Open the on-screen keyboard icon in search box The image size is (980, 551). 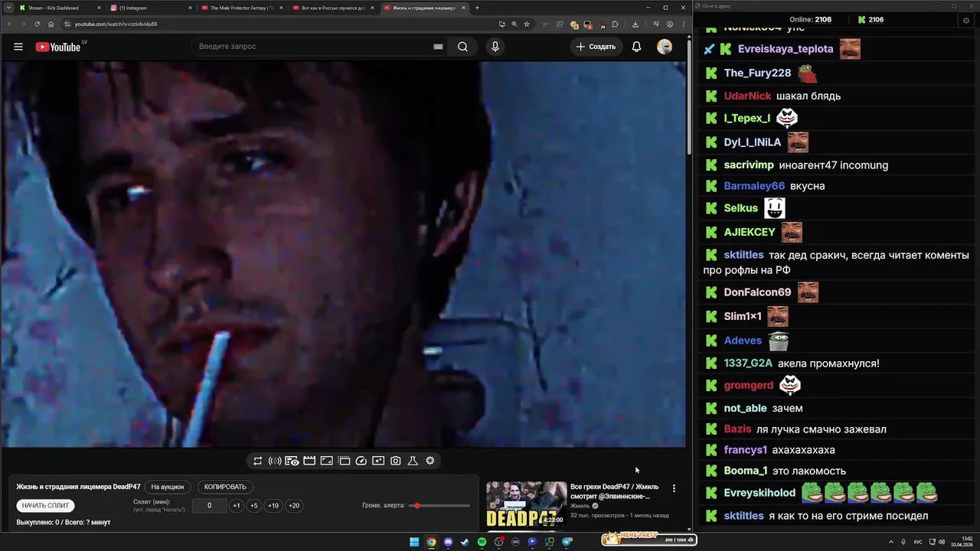[x=438, y=47]
